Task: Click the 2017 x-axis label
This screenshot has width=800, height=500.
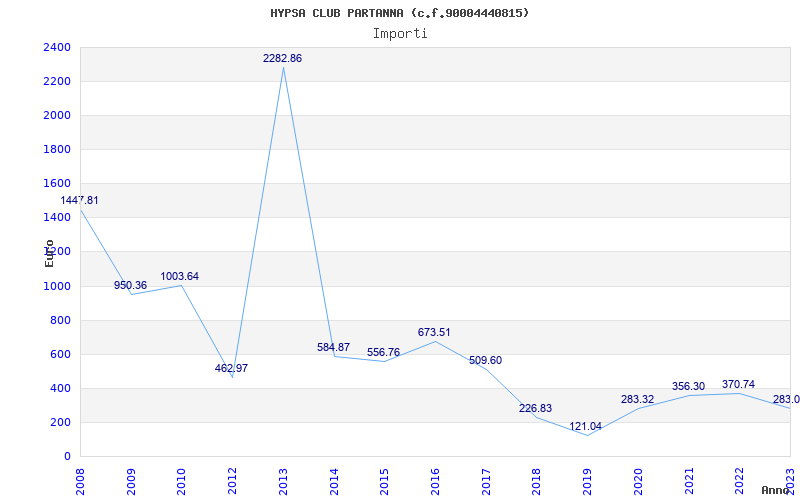Action: click(485, 481)
